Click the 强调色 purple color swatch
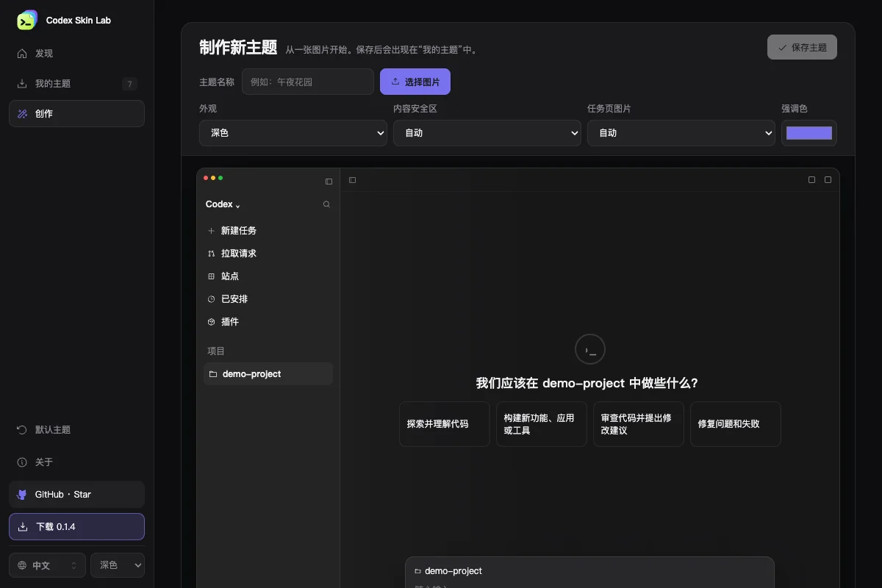The width and height of the screenshot is (882, 588). (x=809, y=133)
